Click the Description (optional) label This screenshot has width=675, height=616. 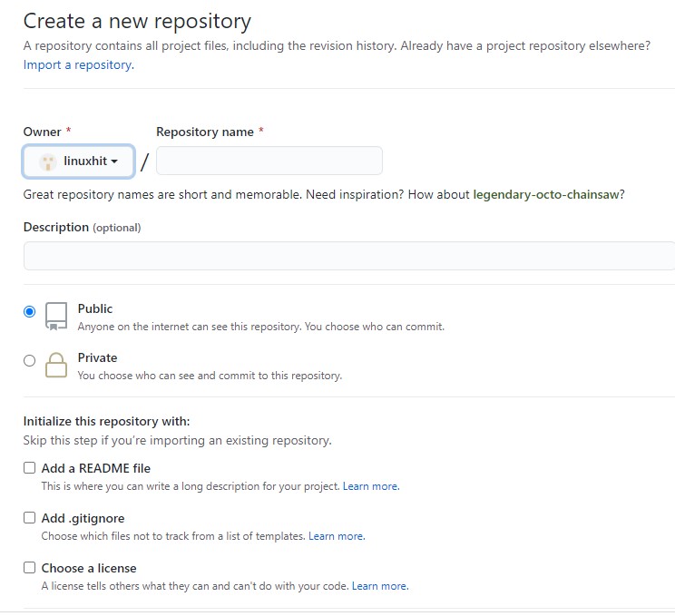point(83,228)
